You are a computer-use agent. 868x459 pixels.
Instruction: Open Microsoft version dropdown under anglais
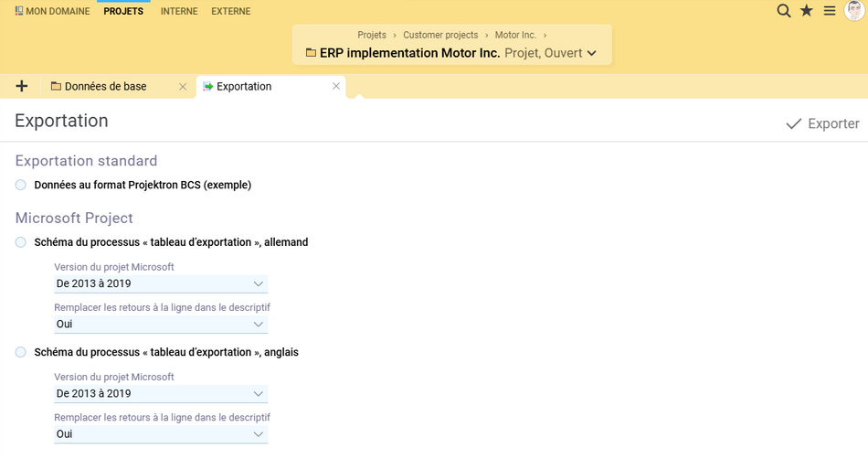(x=161, y=394)
